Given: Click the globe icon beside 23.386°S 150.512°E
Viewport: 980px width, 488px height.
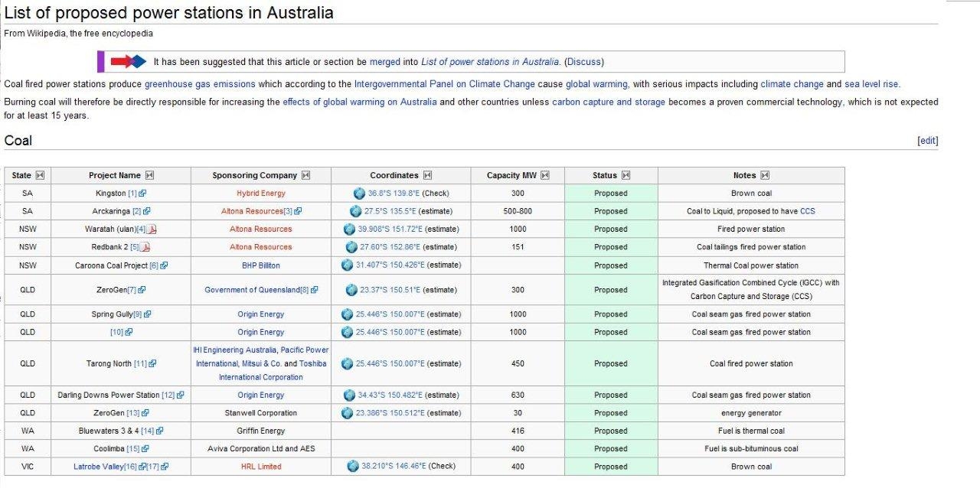Looking at the screenshot, I should pyautogui.click(x=348, y=413).
